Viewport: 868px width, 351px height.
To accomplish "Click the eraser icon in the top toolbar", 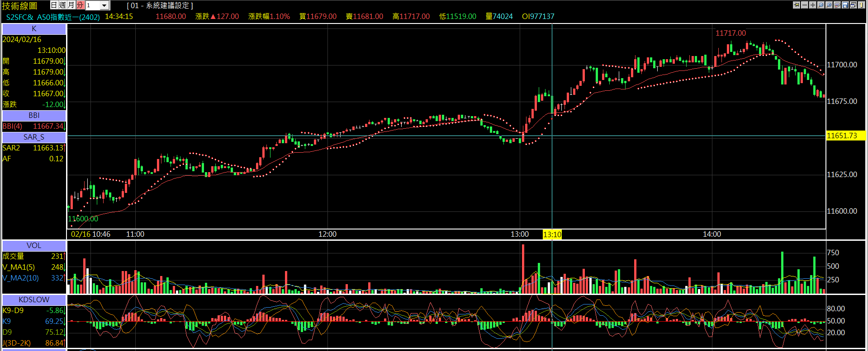I will click(x=837, y=5).
